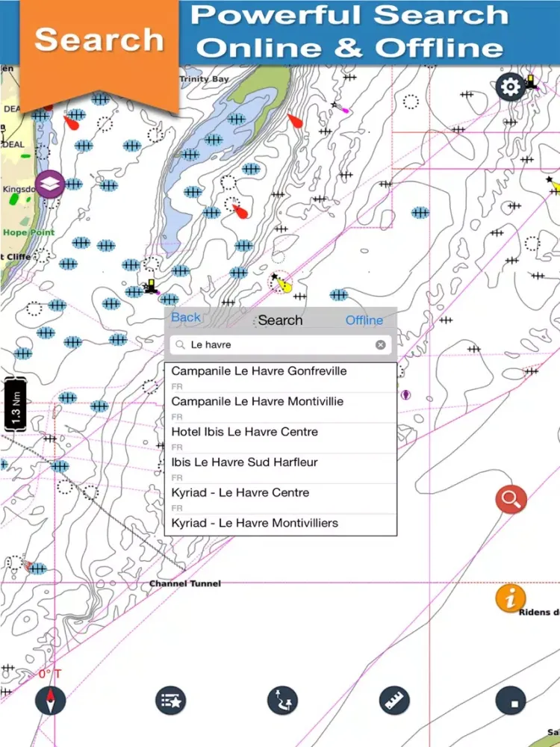The height and width of the screenshot is (747, 560).
Task: Open the favorites list icon
Action: (170, 701)
